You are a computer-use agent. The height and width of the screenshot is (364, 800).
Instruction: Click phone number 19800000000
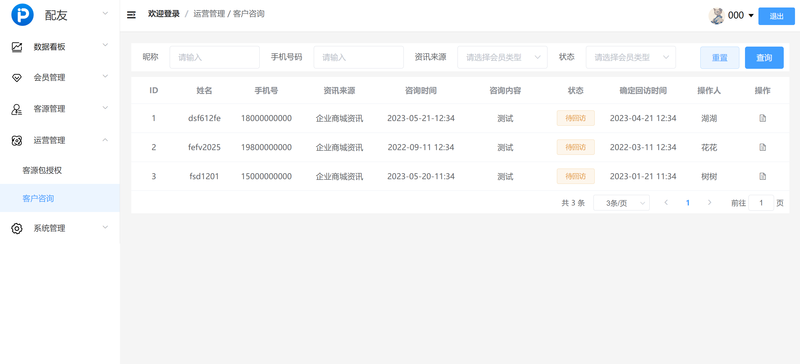click(266, 148)
